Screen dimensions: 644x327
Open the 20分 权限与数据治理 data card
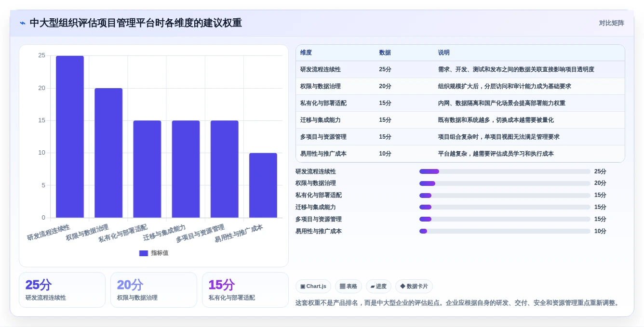[154, 290]
